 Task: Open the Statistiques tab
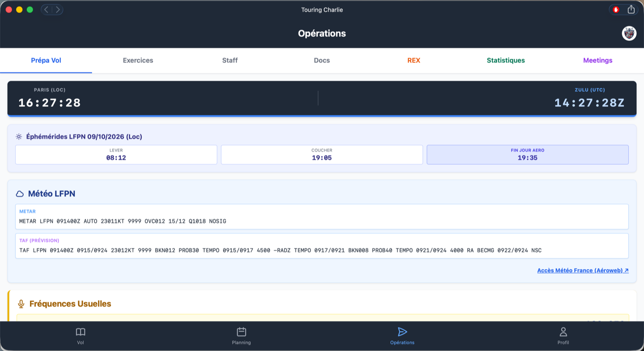coord(506,60)
